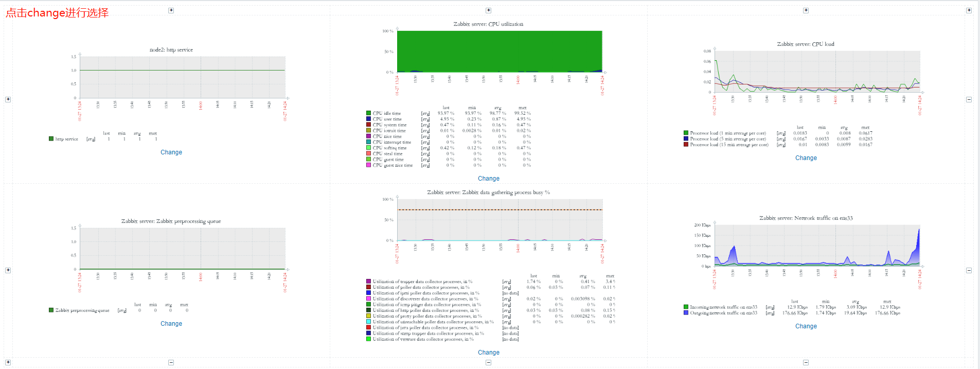Click 'Utilization of snmp trapper data collector processes' label
980x369 pixels.
click(x=428, y=333)
